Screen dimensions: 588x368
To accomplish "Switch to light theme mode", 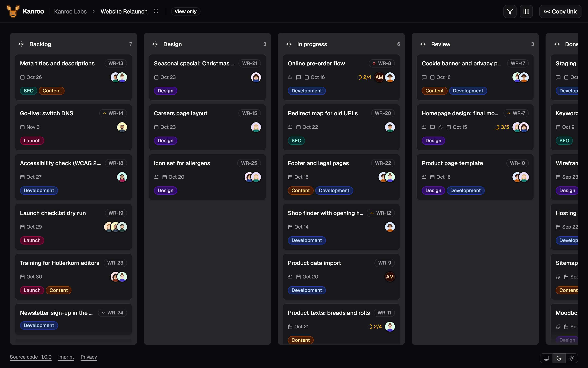I will point(571,358).
